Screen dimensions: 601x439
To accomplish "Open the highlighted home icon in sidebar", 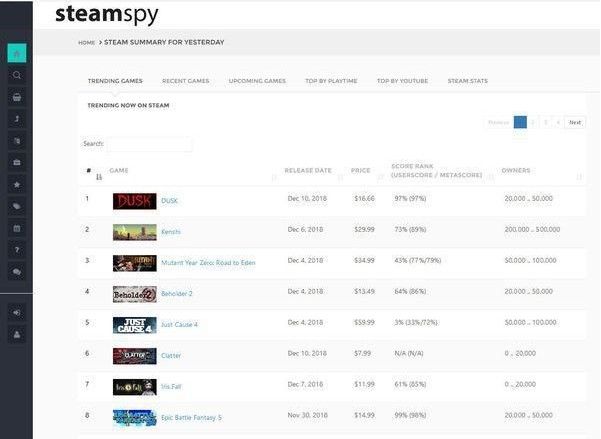I will 17,53.
